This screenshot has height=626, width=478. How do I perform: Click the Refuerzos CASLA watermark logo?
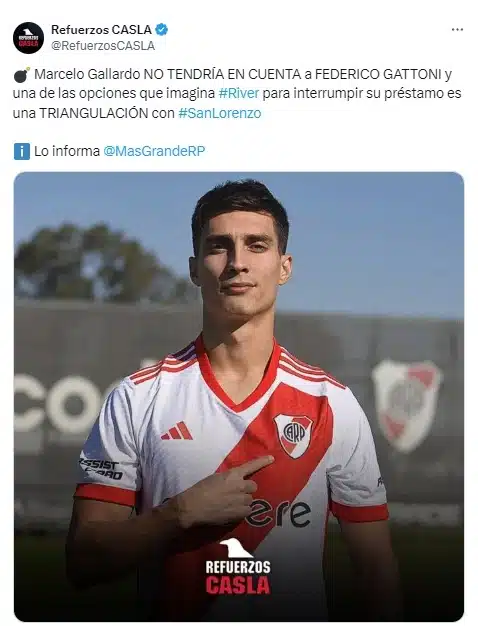pyautogui.click(x=238, y=566)
